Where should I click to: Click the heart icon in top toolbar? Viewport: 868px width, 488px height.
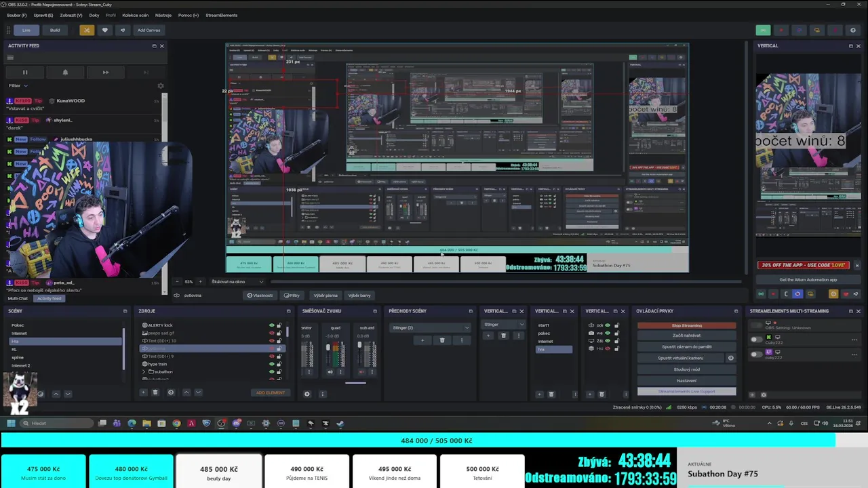click(x=104, y=30)
